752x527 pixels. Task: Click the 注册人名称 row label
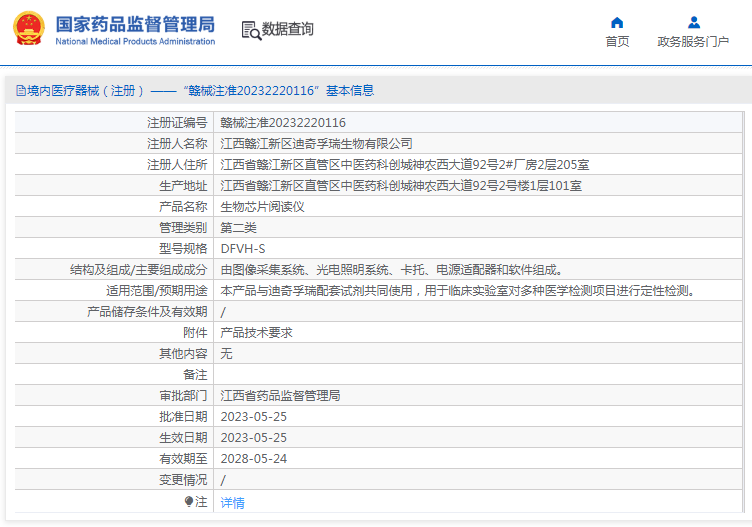click(x=177, y=144)
